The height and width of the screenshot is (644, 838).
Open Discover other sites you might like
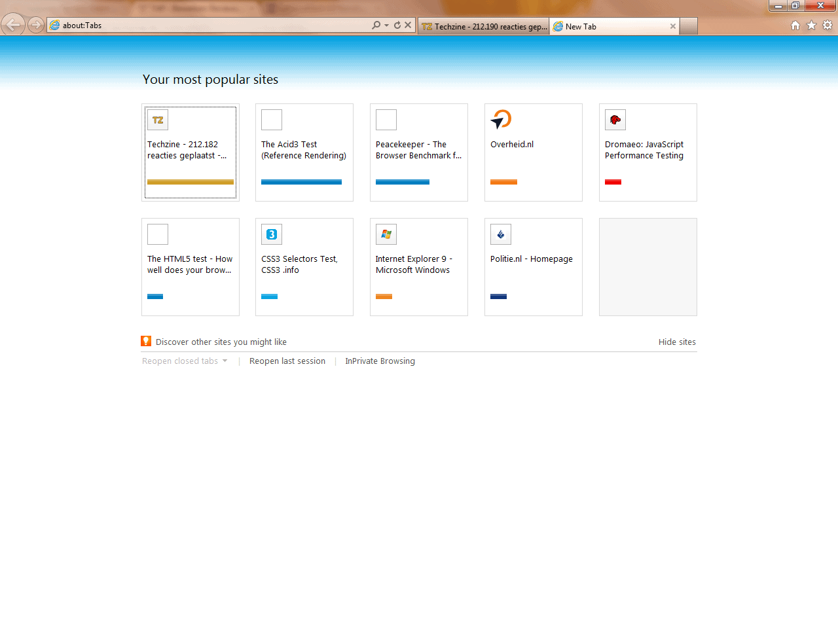pos(221,342)
